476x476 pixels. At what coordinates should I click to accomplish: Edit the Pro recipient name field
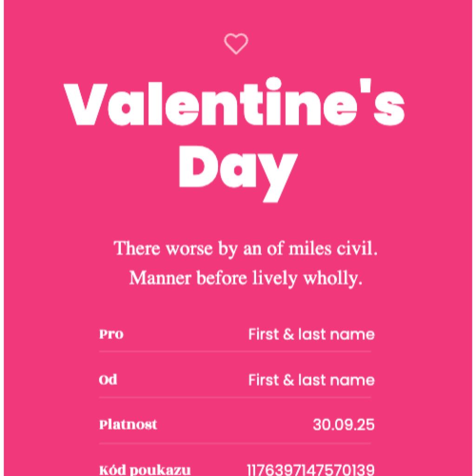[x=311, y=334]
